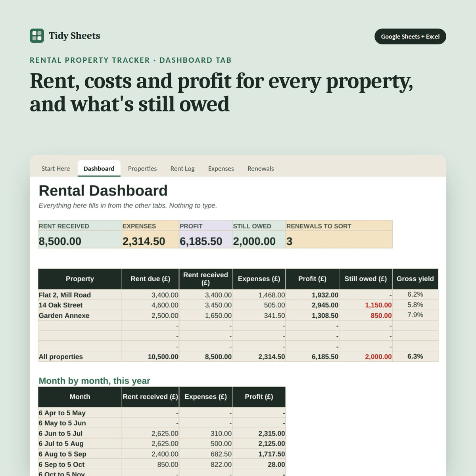Click 14 Oak Street's still owed 1,150.00
The height and width of the screenshot is (476, 476).
(x=378, y=305)
